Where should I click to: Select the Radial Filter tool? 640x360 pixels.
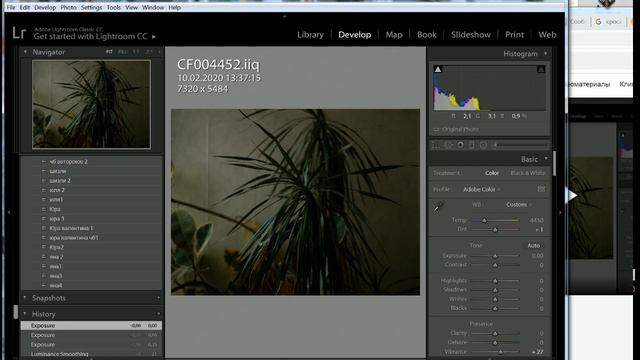pos(483,145)
